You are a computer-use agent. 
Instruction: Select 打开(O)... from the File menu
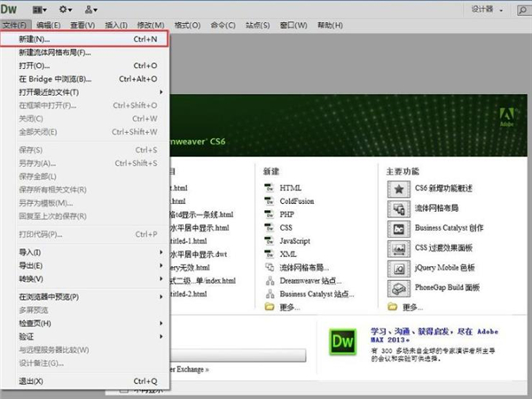tap(85, 66)
